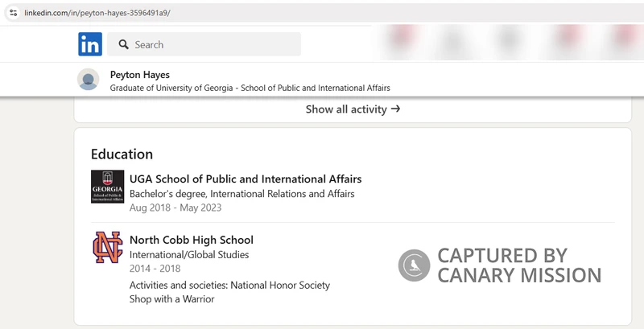Image resolution: width=644 pixels, height=329 pixels.
Task: Open the LinkedIn home logo
Action: point(90,44)
